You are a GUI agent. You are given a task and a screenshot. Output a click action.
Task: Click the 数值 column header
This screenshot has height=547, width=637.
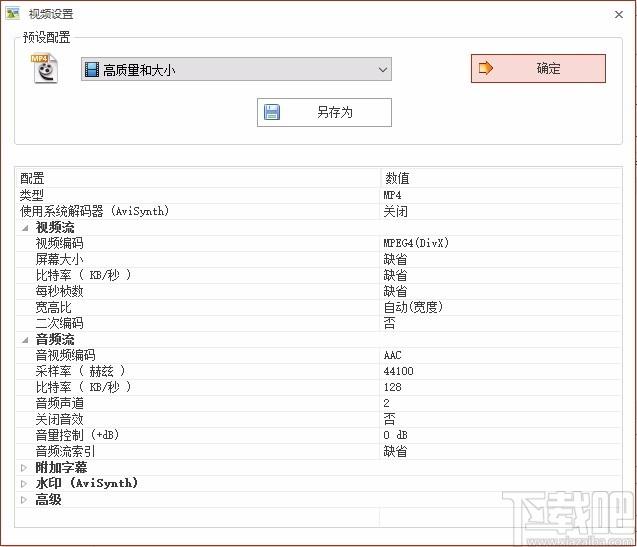coord(501,178)
